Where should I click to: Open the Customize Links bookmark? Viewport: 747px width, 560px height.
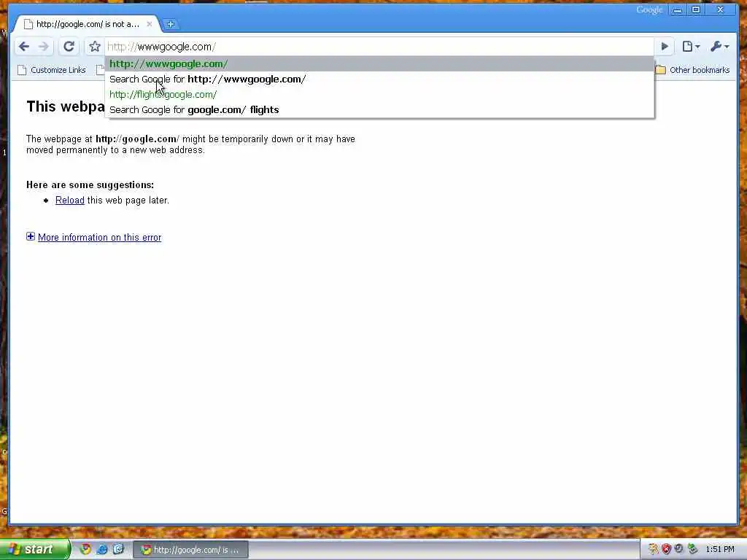coord(52,70)
